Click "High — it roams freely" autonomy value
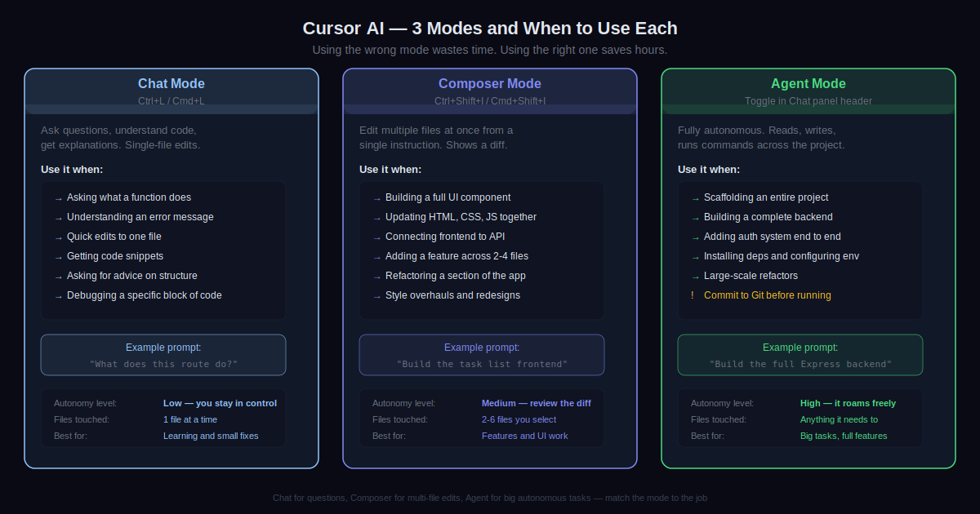The width and height of the screenshot is (980, 514). tap(848, 403)
